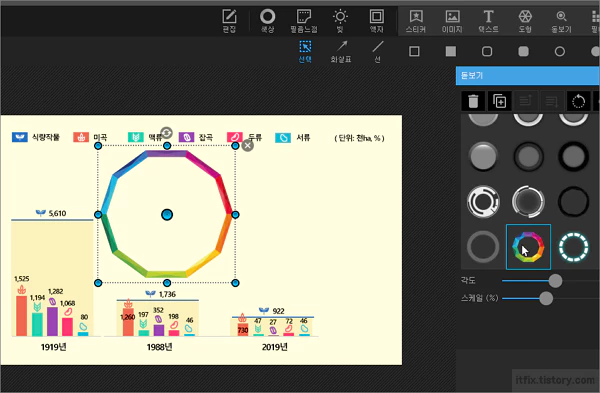Click the 5,610 total value
This screenshot has width=600, height=393.
pyautogui.click(x=57, y=213)
